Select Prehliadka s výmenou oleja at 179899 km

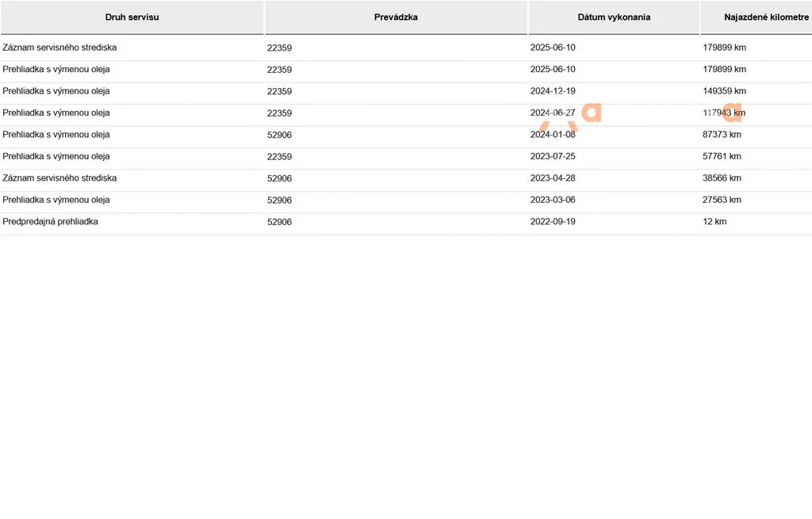click(56, 70)
